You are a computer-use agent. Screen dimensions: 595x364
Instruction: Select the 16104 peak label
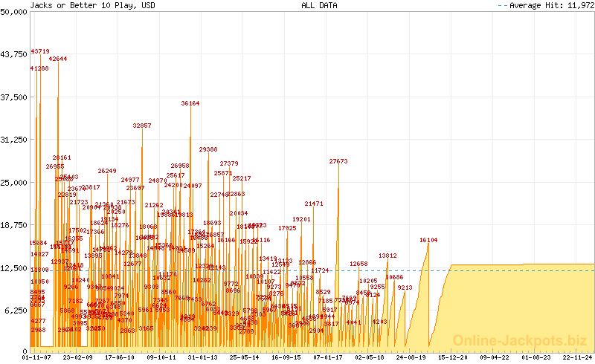pyautogui.click(x=428, y=240)
